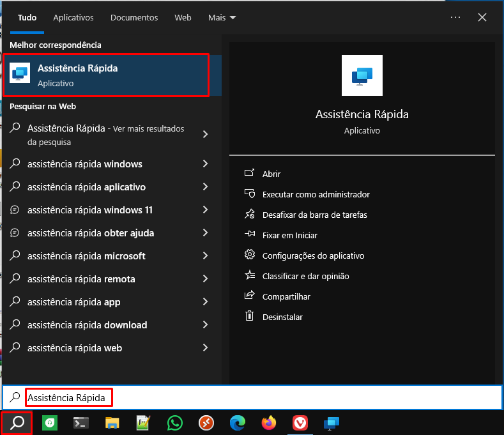This screenshot has height=435, width=504.
Task: Expand arrow for 'assistência rápida web'
Action: point(206,347)
